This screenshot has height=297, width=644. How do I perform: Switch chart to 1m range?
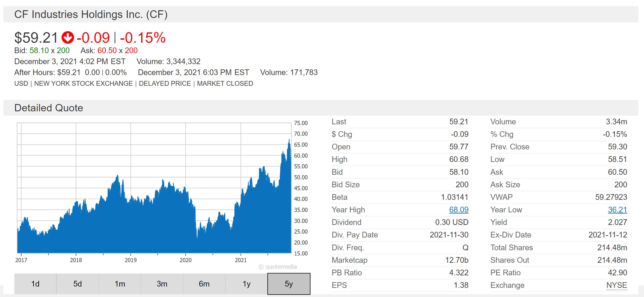coord(120,284)
